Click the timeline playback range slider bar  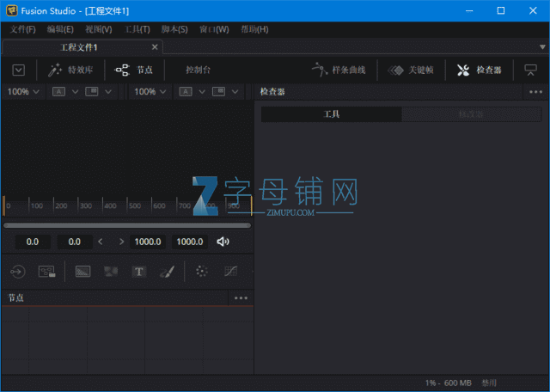[127, 225]
